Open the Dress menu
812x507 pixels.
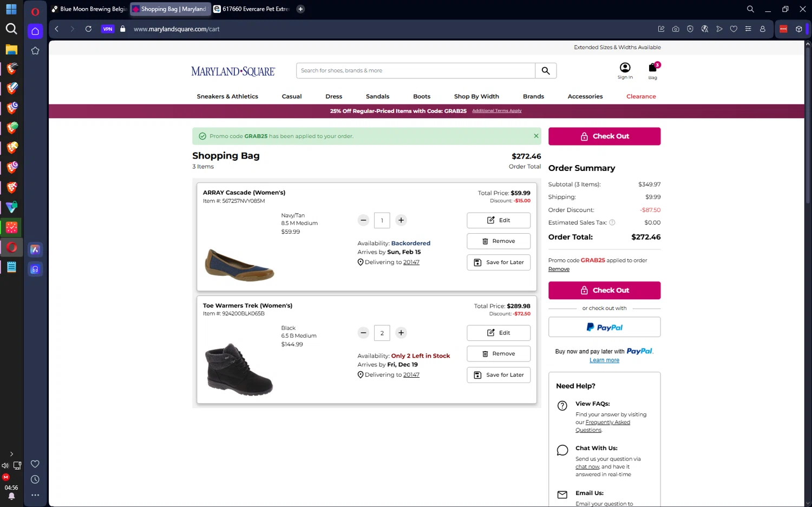(334, 96)
